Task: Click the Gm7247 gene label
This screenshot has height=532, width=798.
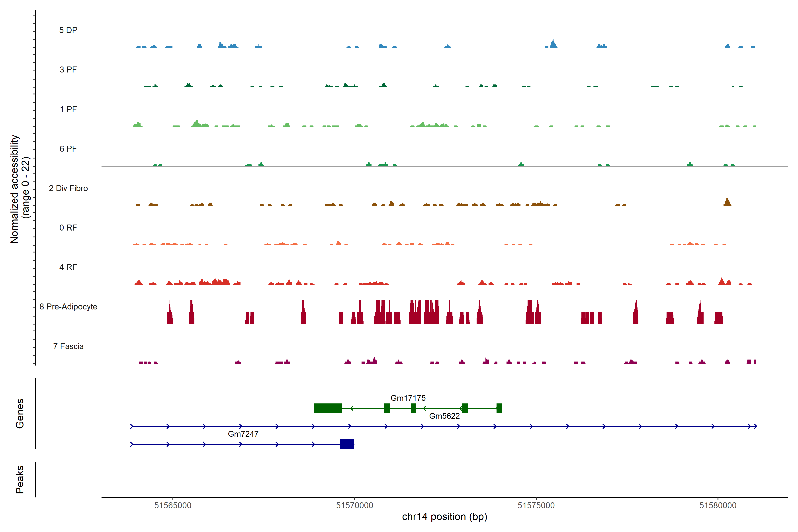Action: [243, 434]
